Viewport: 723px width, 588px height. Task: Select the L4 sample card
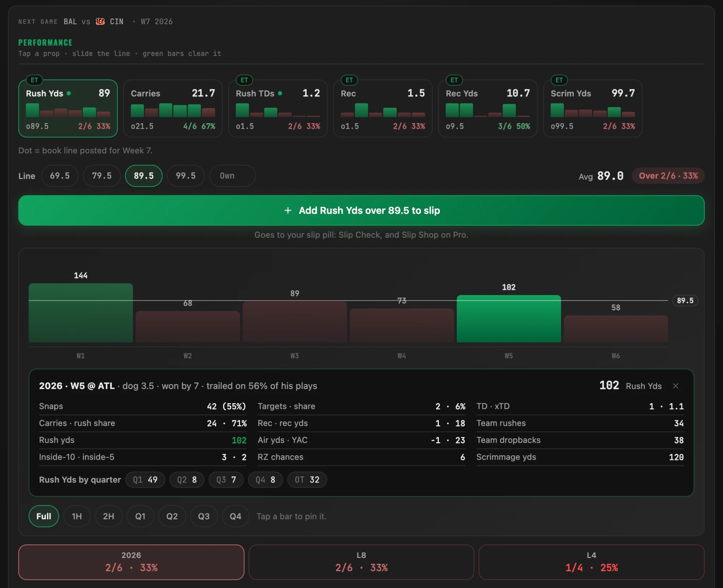point(591,562)
